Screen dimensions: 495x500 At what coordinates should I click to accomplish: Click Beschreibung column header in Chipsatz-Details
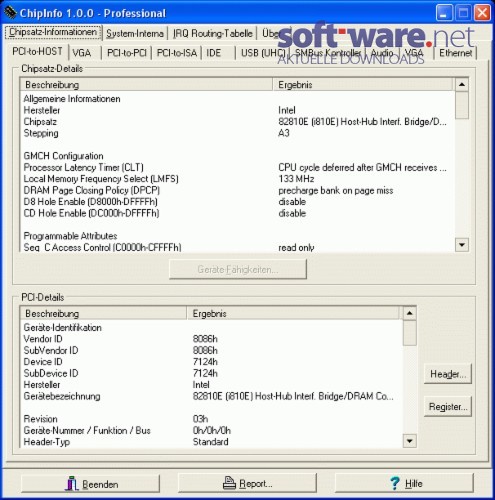click(146, 85)
